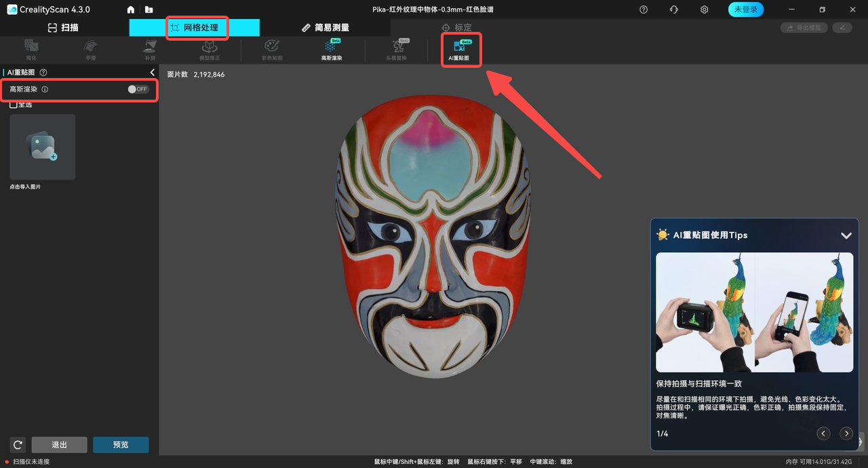This screenshot has height=468, width=868.
Task: Go to next tip with right arrow
Action: [846, 433]
